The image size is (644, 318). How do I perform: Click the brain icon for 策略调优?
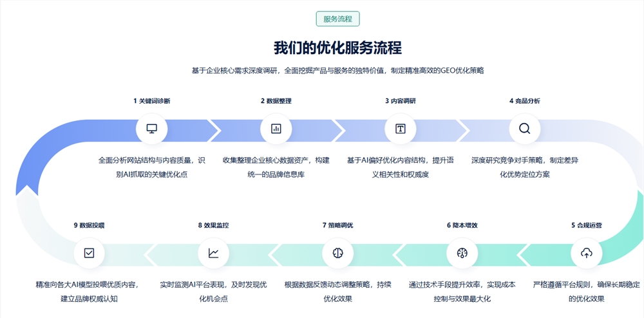[337, 253]
